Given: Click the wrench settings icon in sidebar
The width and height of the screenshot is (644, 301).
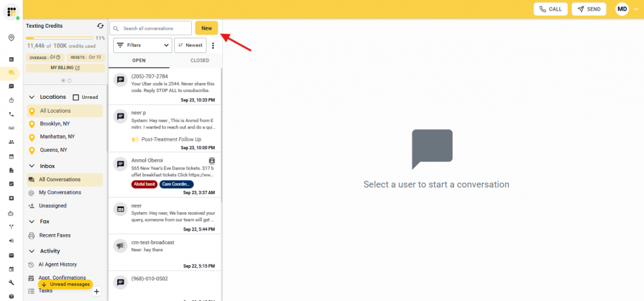Looking at the screenshot, I should click(x=11, y=283).
